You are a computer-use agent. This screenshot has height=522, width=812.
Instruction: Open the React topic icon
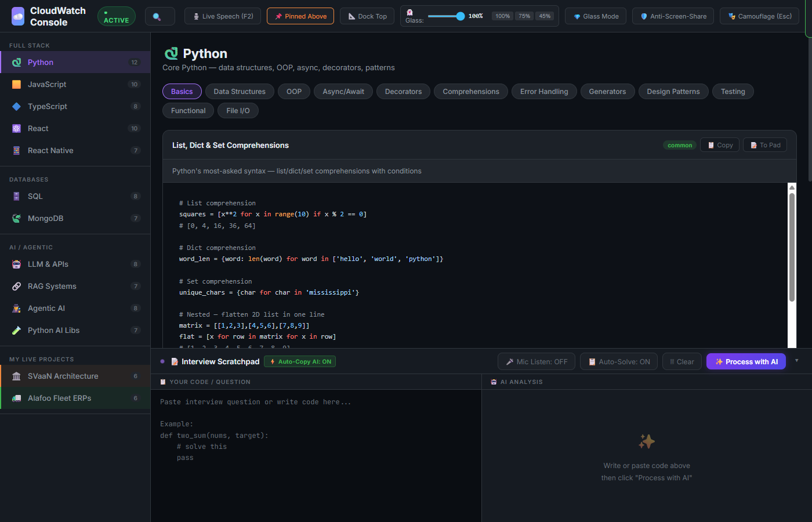[17, 129]
